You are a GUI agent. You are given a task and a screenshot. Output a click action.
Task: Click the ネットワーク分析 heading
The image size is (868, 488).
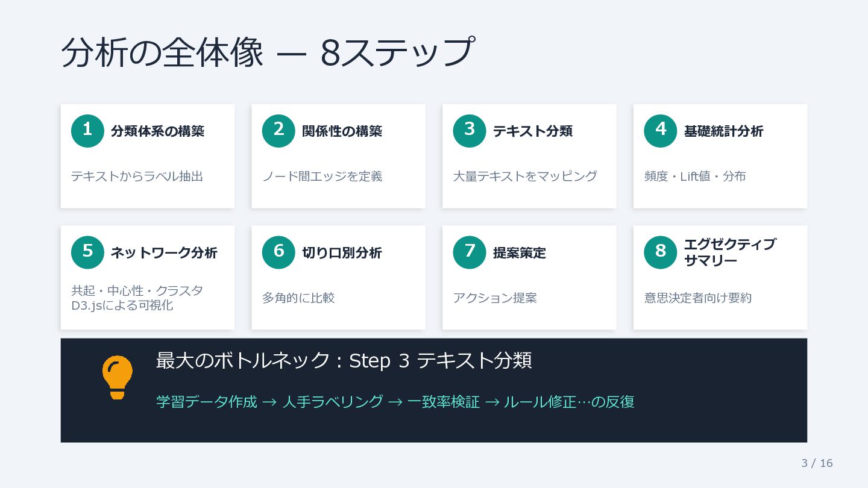coord(163,252)
